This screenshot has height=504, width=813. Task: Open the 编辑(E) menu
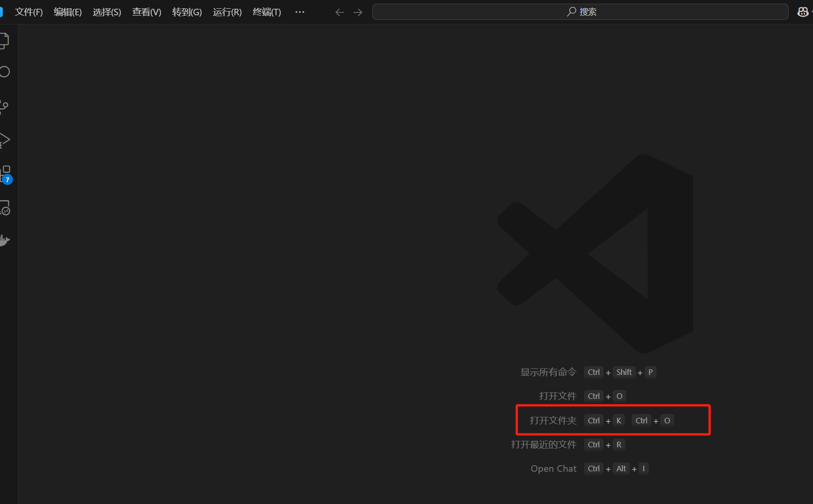[x=67, y=12]
